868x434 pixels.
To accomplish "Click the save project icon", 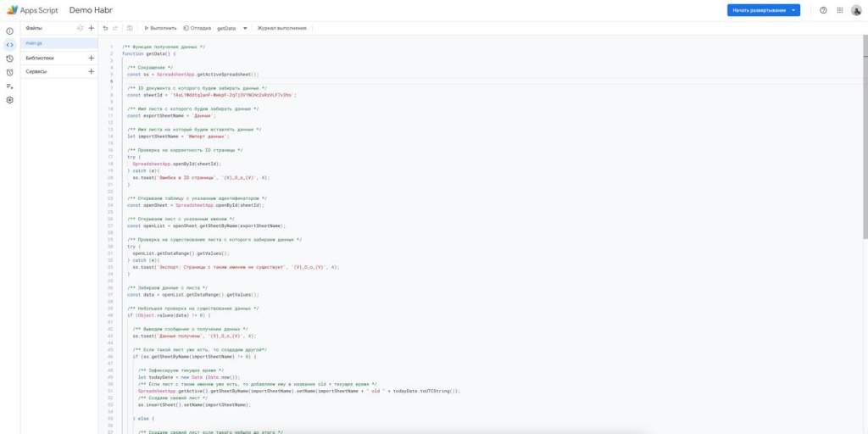I will click(x=130, y=28).
